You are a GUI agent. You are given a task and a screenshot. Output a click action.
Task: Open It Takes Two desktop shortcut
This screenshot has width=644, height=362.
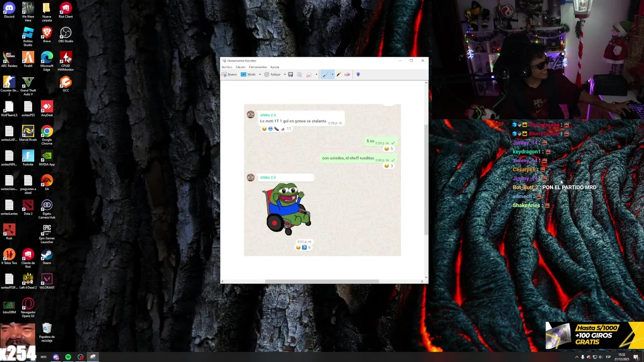coord(9,257)
